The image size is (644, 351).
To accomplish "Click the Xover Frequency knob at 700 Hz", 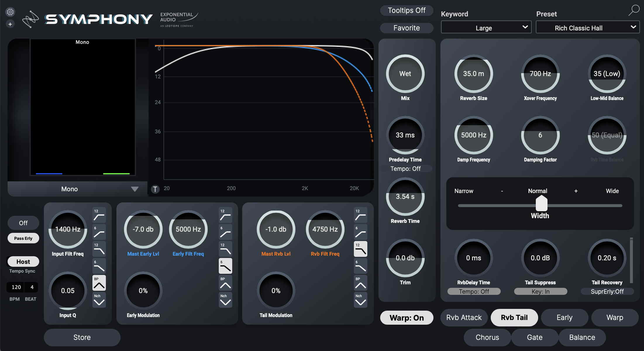I will point(540,74).
